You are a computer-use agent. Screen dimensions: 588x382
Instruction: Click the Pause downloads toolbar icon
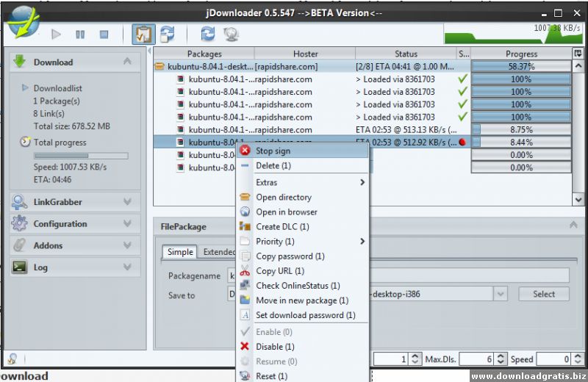click(x=80, y=35)
